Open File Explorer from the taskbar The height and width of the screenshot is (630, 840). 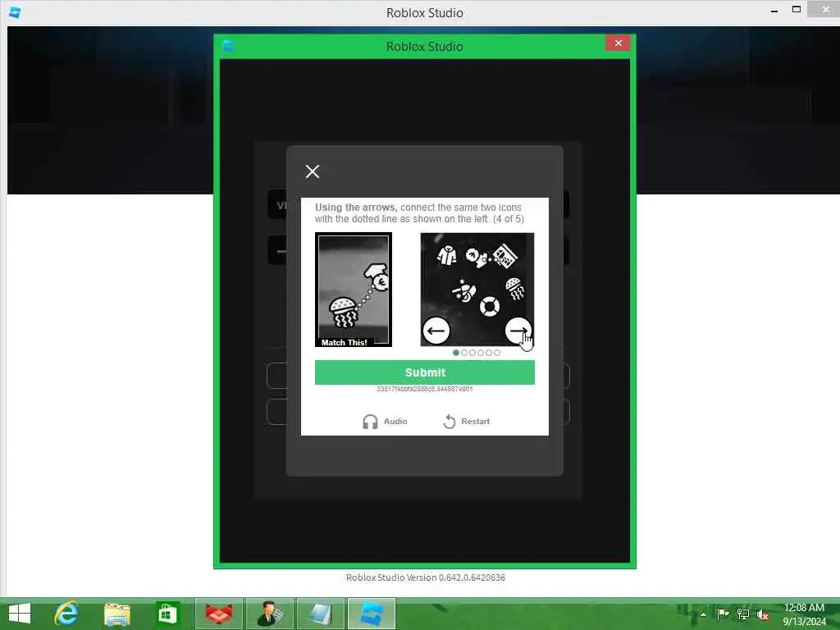coord(116,614)
